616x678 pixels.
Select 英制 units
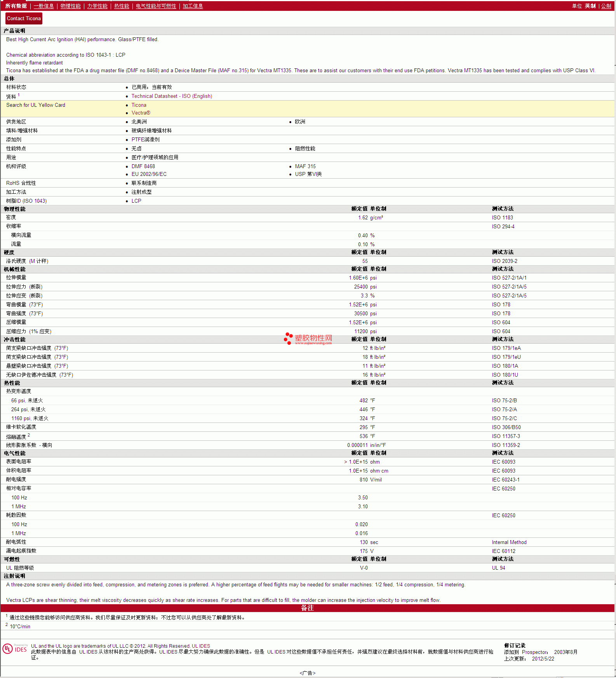point(590,6)
